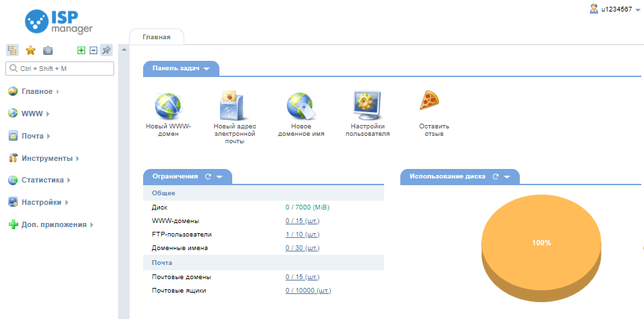This screenshot has height=319, width=644.
Task: Click arrow next to Инструменты
Action: tap(78, 158)
